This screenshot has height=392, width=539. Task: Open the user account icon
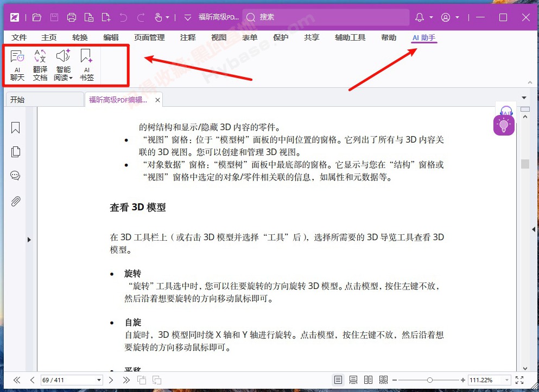click(446, 17)
